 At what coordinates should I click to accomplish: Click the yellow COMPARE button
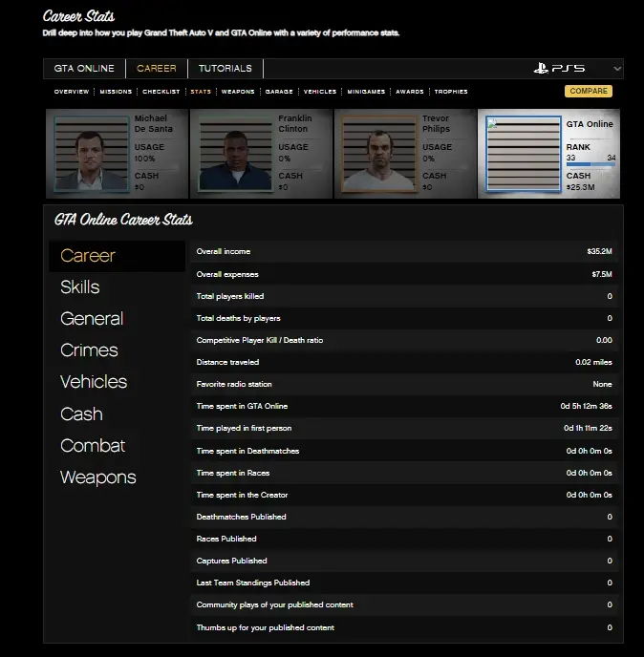pyautogui.click(x=589, y=91)
